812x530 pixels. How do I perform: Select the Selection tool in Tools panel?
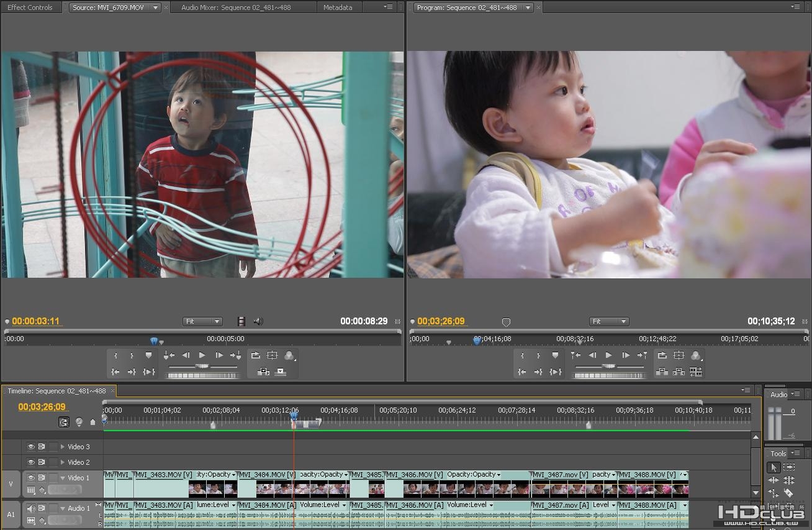click(773, 467)
